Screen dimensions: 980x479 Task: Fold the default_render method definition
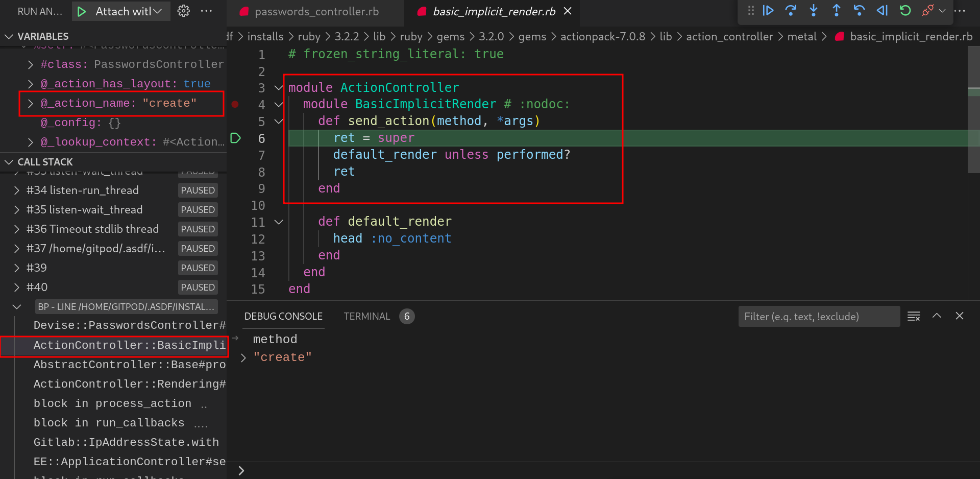(x=279, y=222)
